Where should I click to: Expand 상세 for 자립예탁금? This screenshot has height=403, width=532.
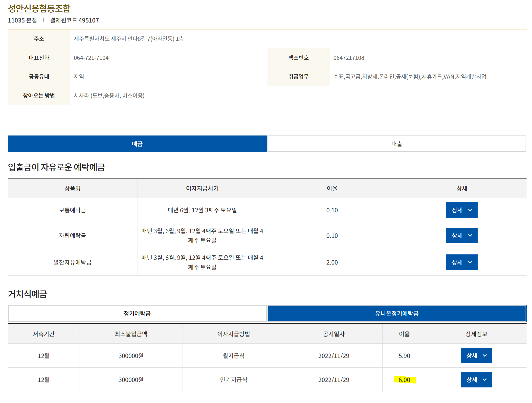(x=462, y=235)
